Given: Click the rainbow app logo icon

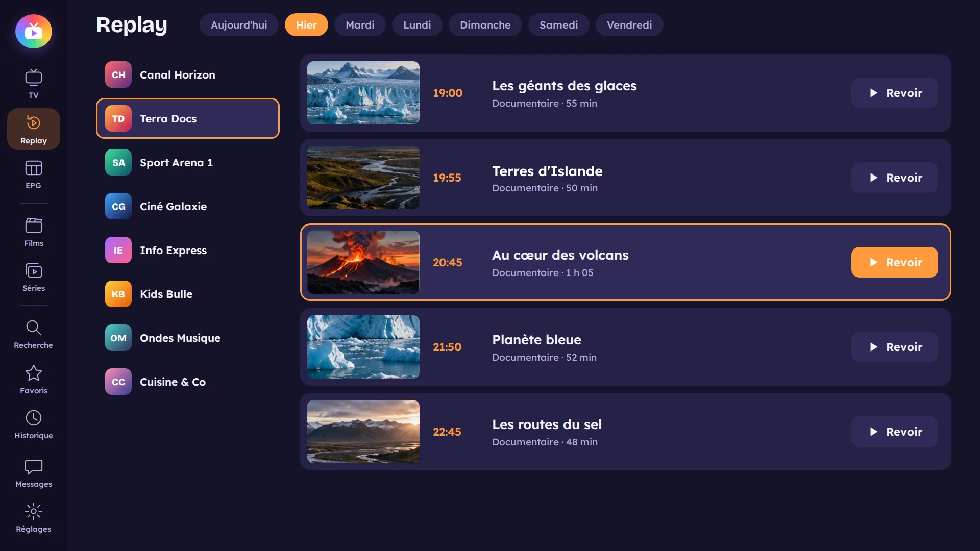Looking at the screenshot, I should [x=34, y=32].
